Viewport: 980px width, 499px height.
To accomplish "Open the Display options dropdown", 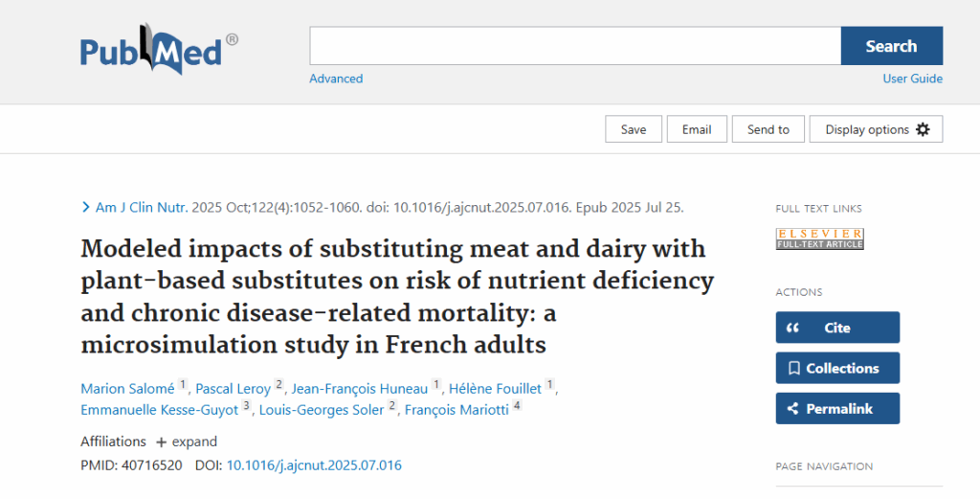I will [876, 129].
